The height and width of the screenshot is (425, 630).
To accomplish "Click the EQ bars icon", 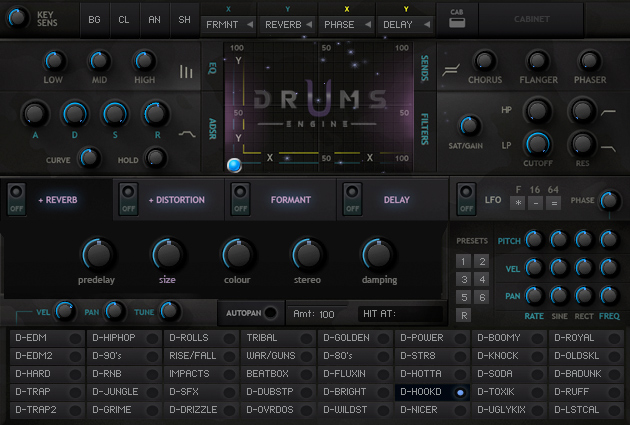I will click(x=186, y=72).
